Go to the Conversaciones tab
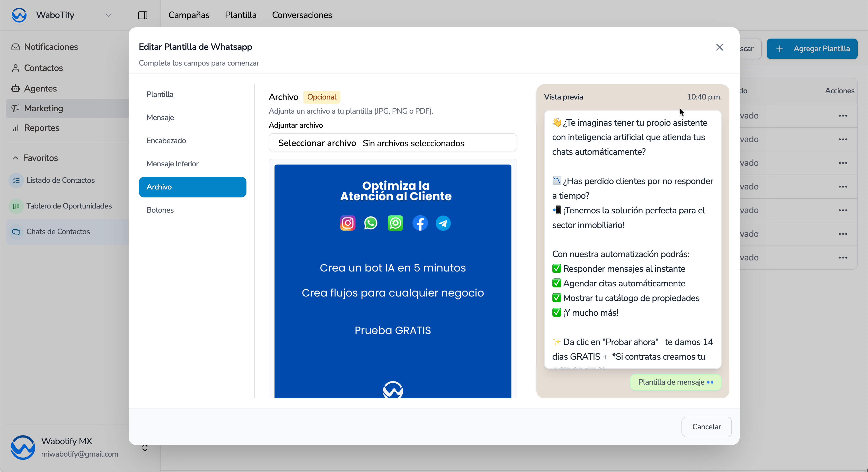 pyautogui.click(x=302, y=15)
